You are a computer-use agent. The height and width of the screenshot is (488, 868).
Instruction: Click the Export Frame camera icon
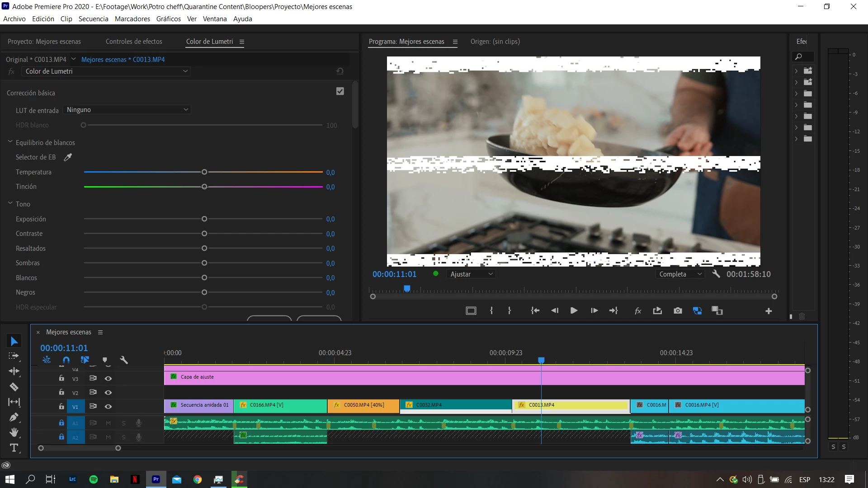click(x=678, y=311)
